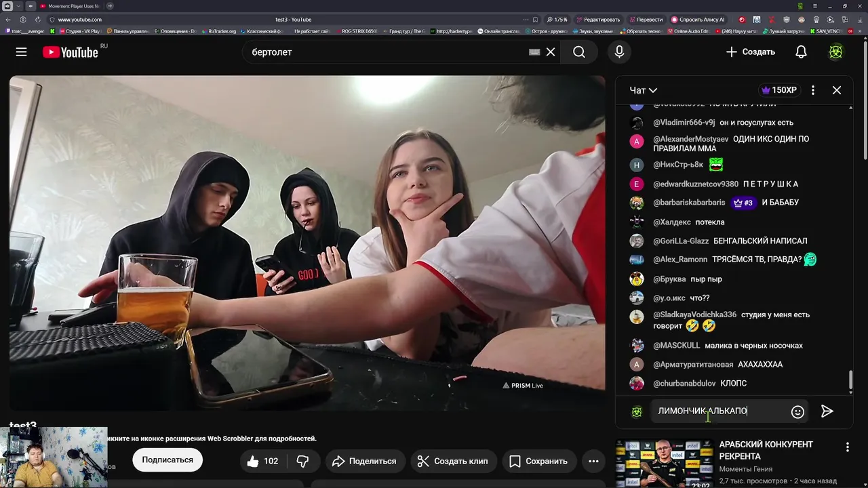The height and width of the screenshot is (488, 868).
Task: Click the Сохранить save button
Action: [538, 461]
